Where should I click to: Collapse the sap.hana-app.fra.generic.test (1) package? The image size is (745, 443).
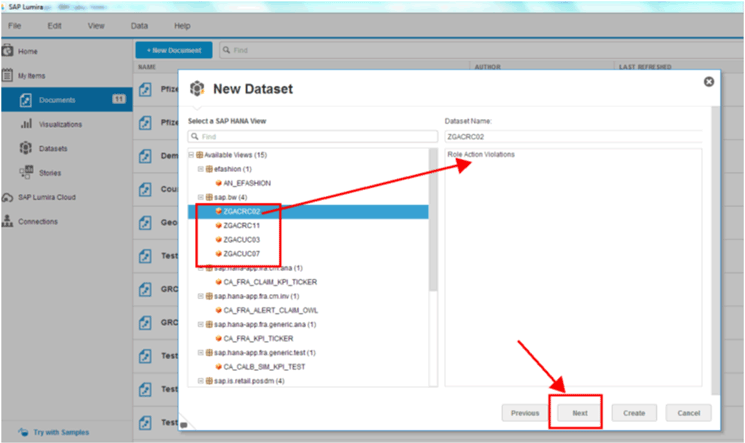coord(201,353)
